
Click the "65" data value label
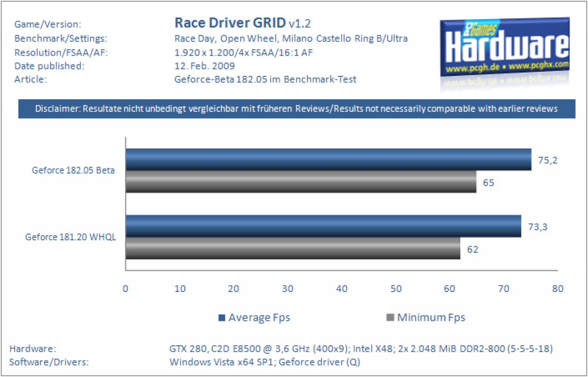[488, 182]
